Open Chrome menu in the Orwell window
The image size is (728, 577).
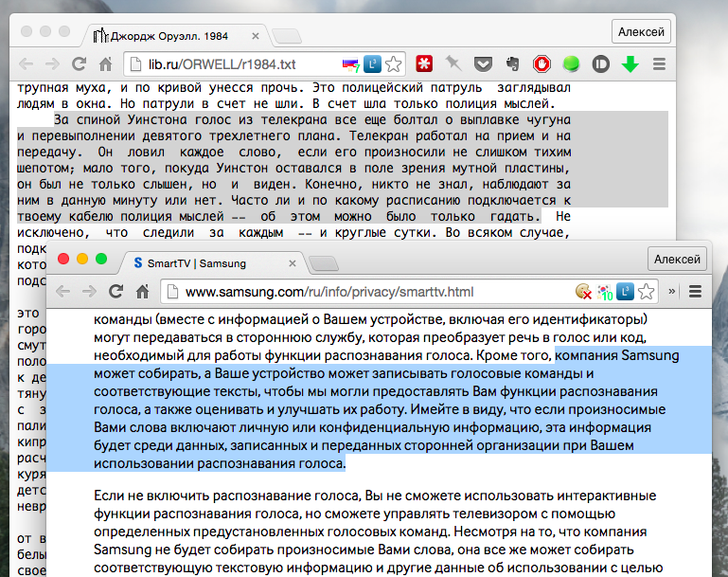(x=659, y=63)
